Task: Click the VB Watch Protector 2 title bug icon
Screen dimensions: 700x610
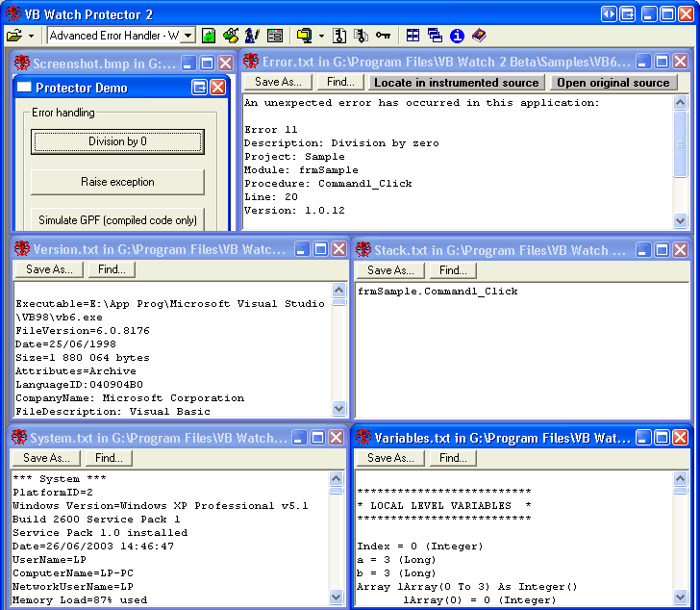Action: 13,13
